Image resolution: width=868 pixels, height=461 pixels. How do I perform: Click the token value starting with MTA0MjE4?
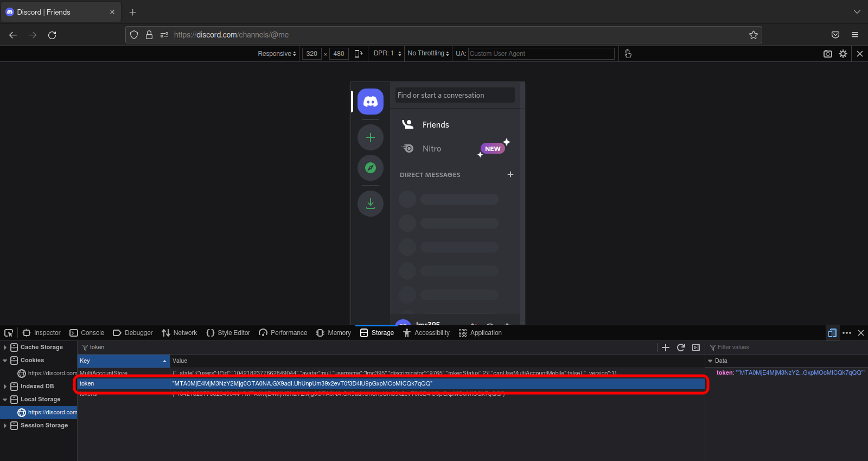point(302,383)
